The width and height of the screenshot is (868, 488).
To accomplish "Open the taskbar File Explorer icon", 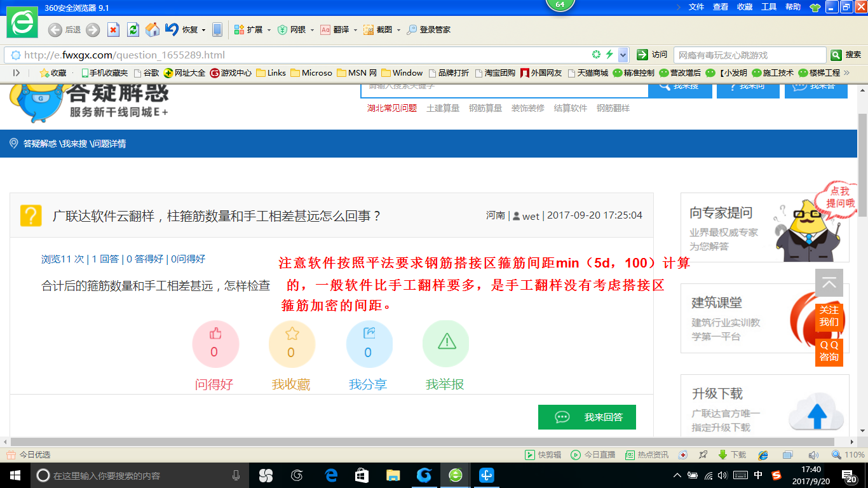I will coord(393,475).
